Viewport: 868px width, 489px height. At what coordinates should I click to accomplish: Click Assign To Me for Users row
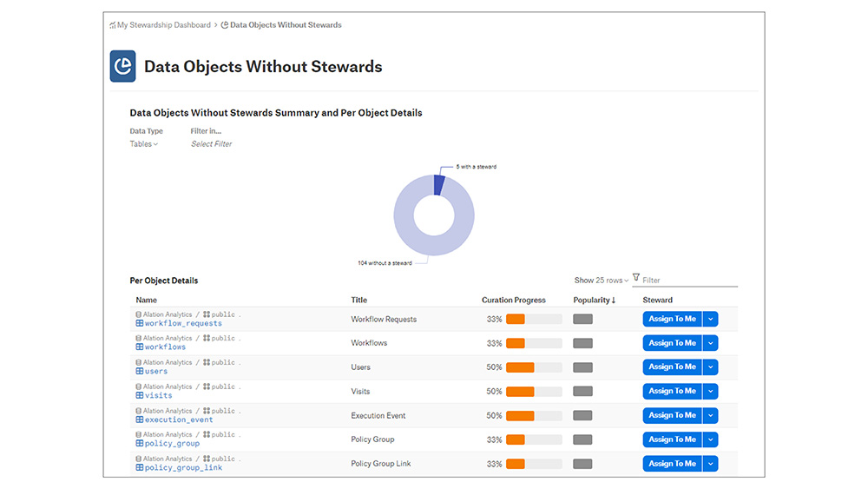672,367
